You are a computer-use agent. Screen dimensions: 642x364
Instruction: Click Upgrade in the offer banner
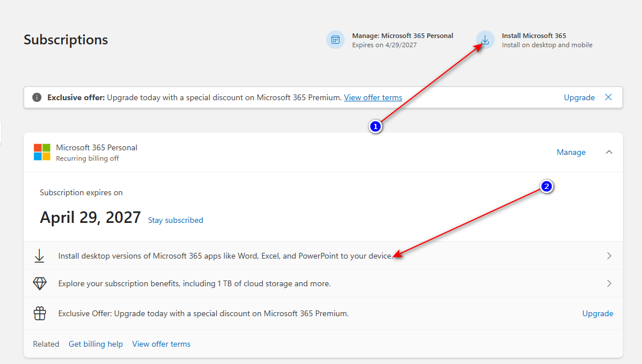tap(579, 97)
